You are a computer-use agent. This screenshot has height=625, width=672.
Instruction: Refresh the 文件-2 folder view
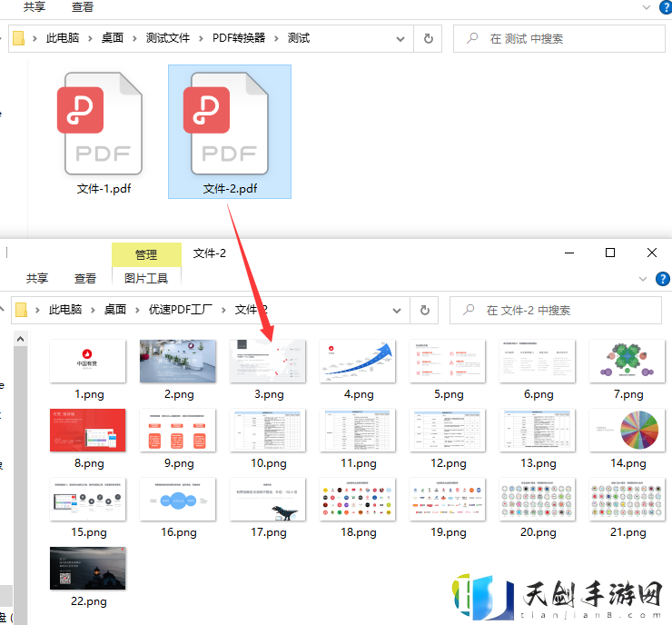[425, 310]
